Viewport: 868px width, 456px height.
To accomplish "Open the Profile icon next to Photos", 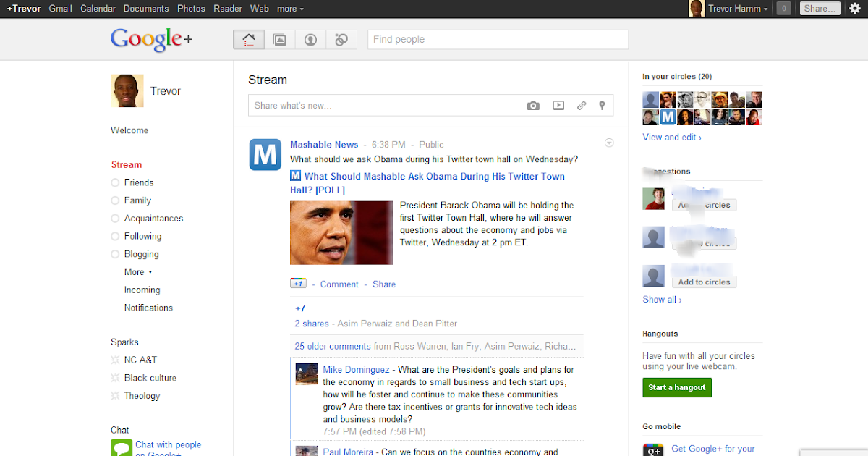I will click(310, 40).
